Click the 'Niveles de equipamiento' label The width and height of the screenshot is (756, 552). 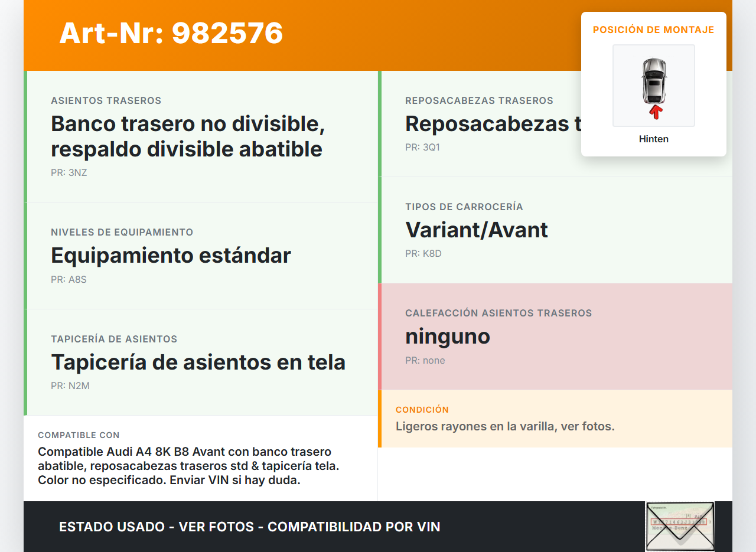[122, 233]
